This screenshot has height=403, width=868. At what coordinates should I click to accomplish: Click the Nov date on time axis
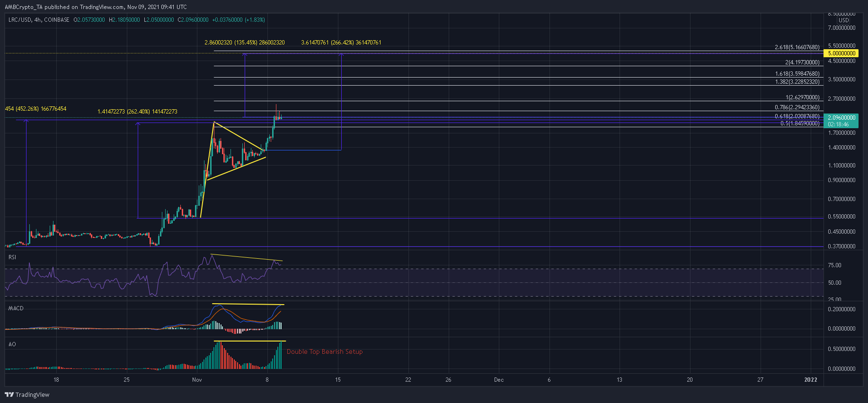pyautogui.click(x=197, y=380)
